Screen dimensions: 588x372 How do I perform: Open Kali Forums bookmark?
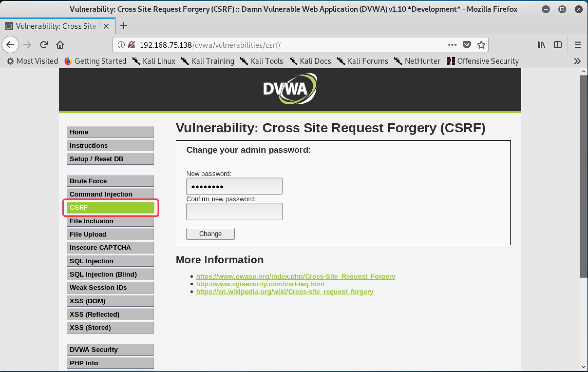click(x=363, y=61)
